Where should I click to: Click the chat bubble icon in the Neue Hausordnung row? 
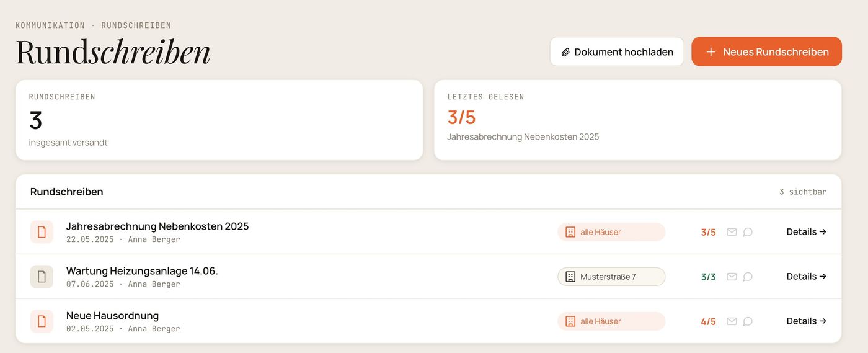coord(748,321)
